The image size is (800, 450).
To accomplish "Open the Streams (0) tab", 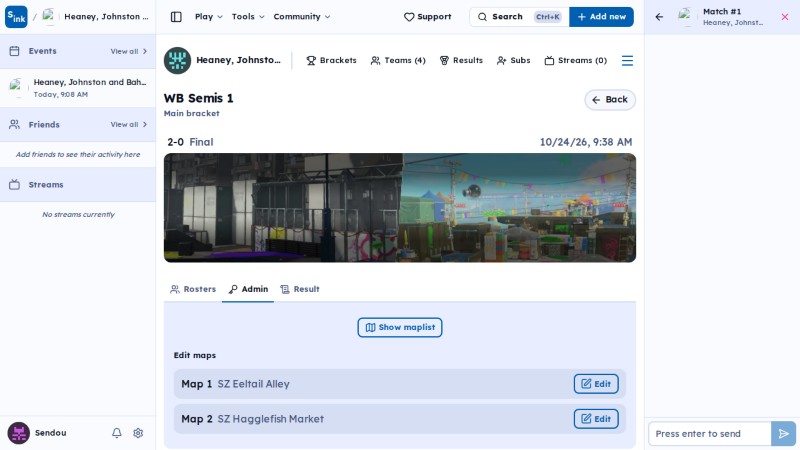I will point(576,60).
